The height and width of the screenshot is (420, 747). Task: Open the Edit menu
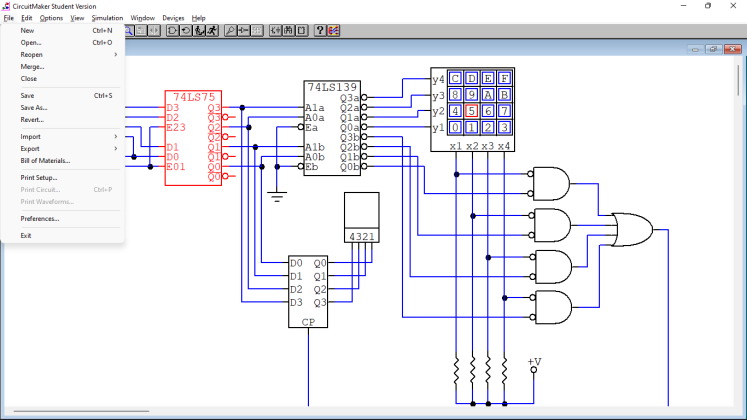pos(27,18)
